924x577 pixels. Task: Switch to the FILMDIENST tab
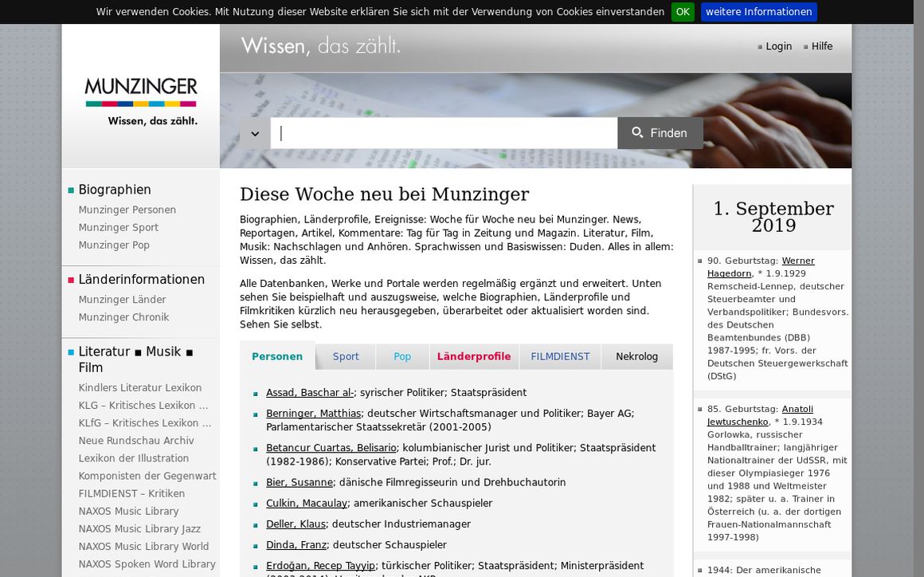click(560, 356)
